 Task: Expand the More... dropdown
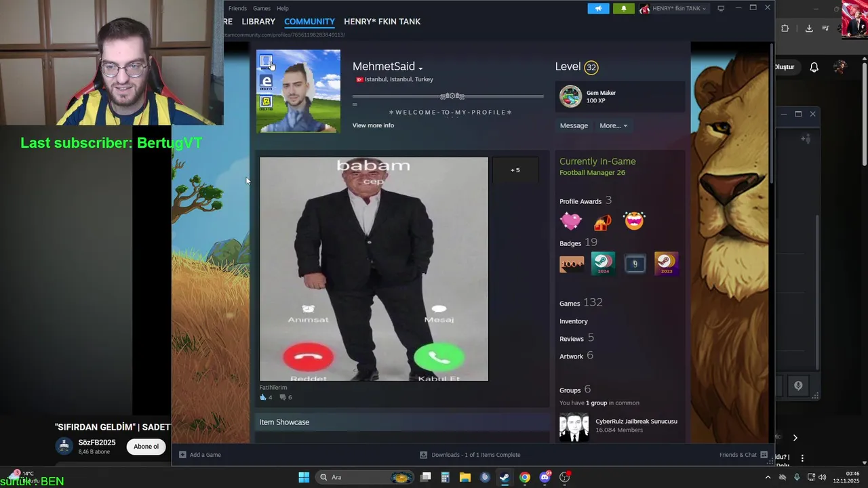[613, 125]
